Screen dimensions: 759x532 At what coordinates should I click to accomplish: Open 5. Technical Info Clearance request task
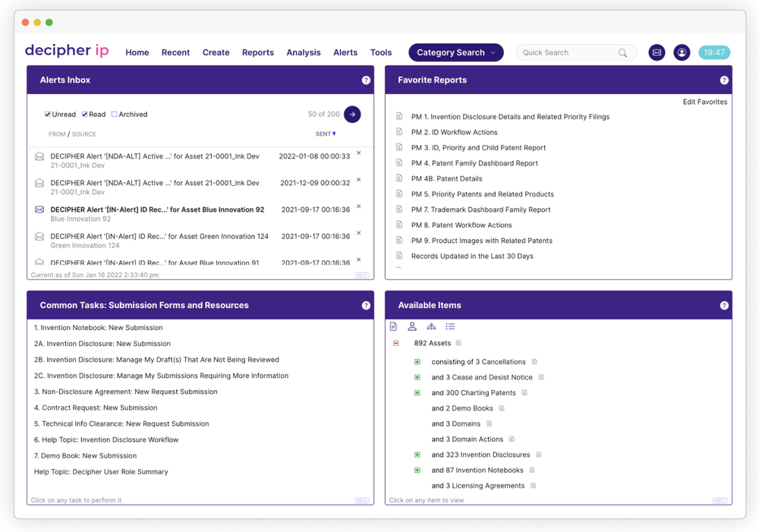click(121, 423)
